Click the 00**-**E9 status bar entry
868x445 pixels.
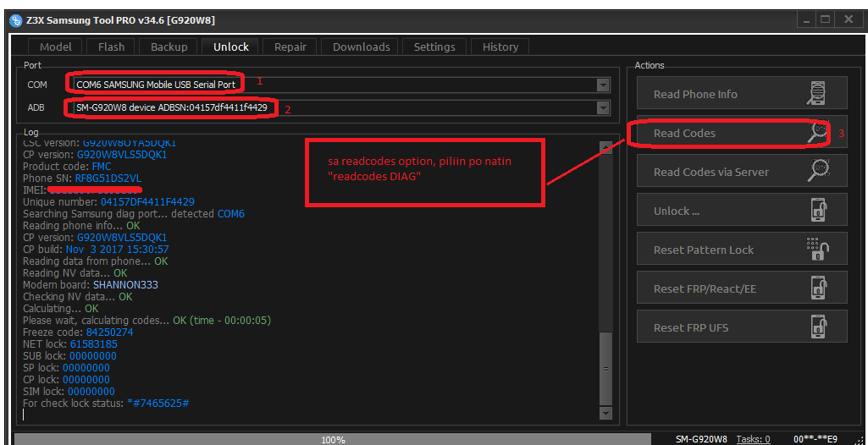[815, 439]
